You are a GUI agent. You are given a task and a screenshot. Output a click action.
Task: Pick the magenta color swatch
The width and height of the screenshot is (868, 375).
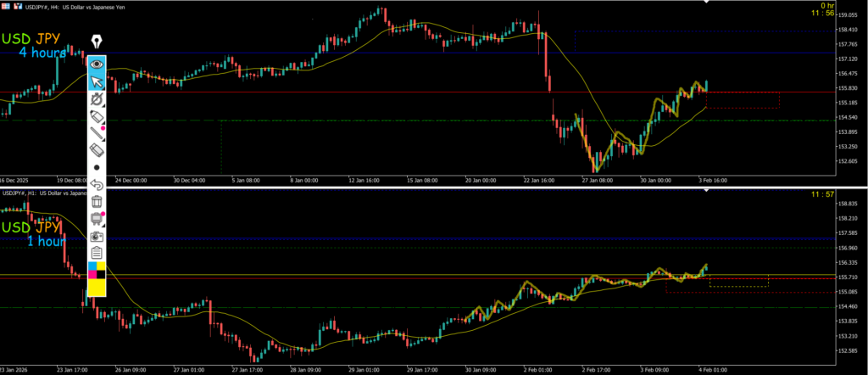[x=92, y=275]
